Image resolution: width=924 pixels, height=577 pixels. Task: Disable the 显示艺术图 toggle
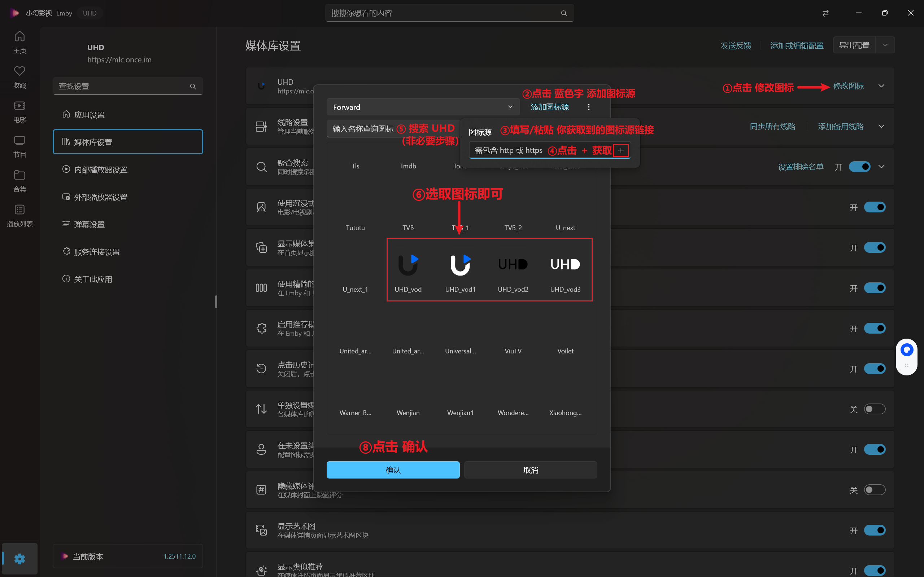click(874, 530)
